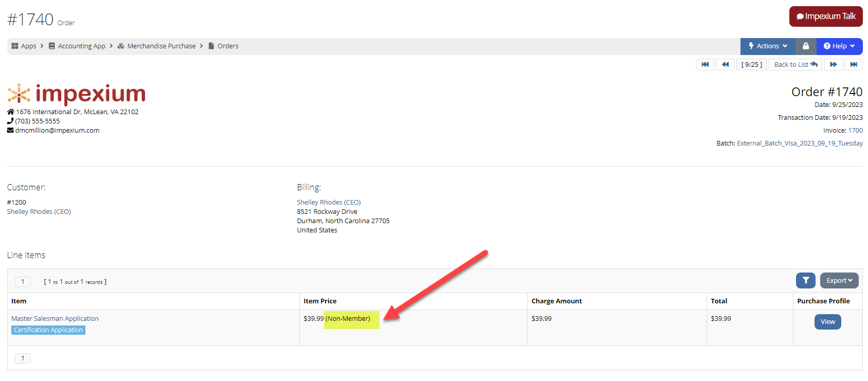The height and width of the screenshot is (381, 868).
Task: Select page 1 in bottom pager
Action: [x=23, y=358]
